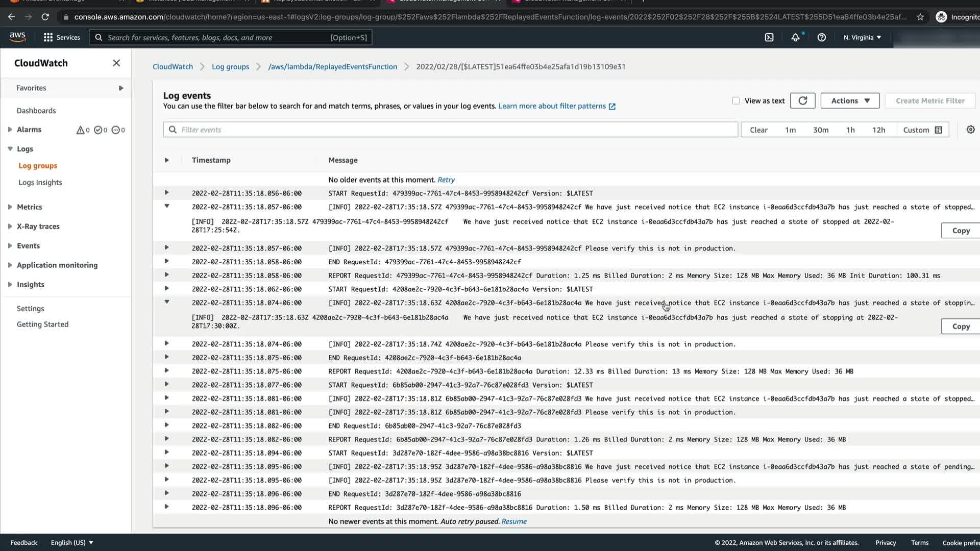
Task: Select the 30m time range filter
Action: (x=820, y=130)
